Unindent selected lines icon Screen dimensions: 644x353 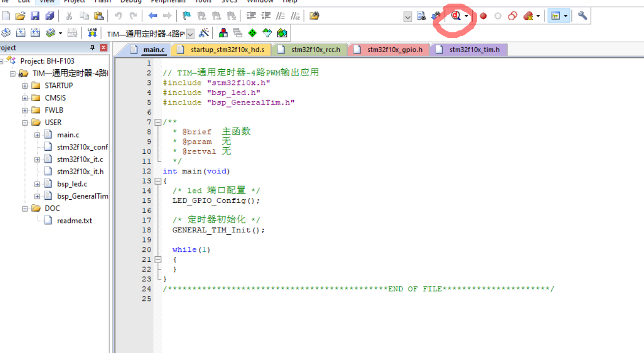click(x=266, y=16)
